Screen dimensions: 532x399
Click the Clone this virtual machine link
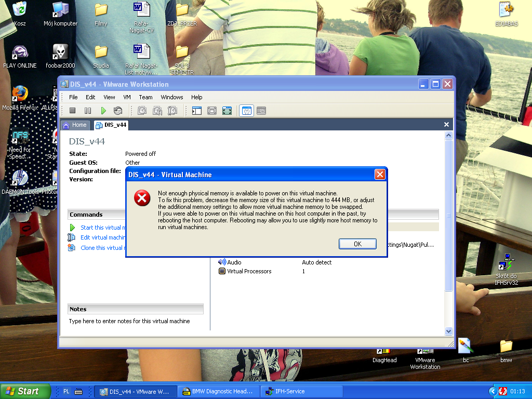pyautogui.click(x=102, y=248)
